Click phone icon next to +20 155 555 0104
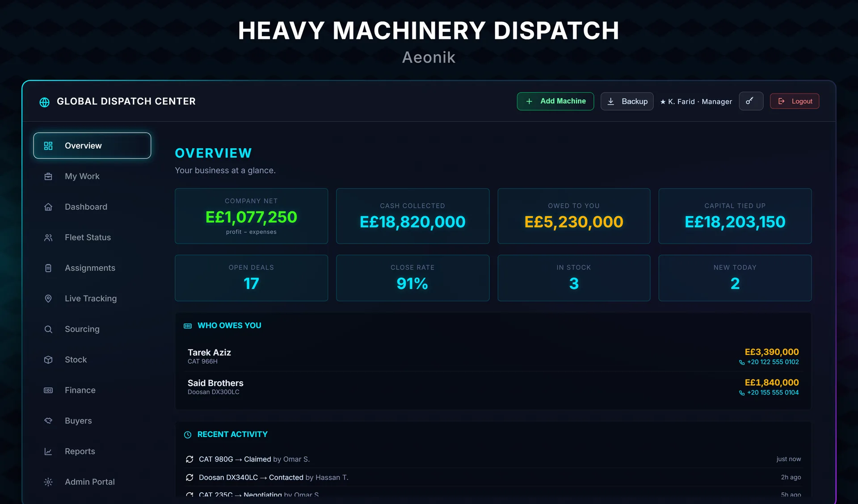Screen dimensions: 858x504 point(742,393)
